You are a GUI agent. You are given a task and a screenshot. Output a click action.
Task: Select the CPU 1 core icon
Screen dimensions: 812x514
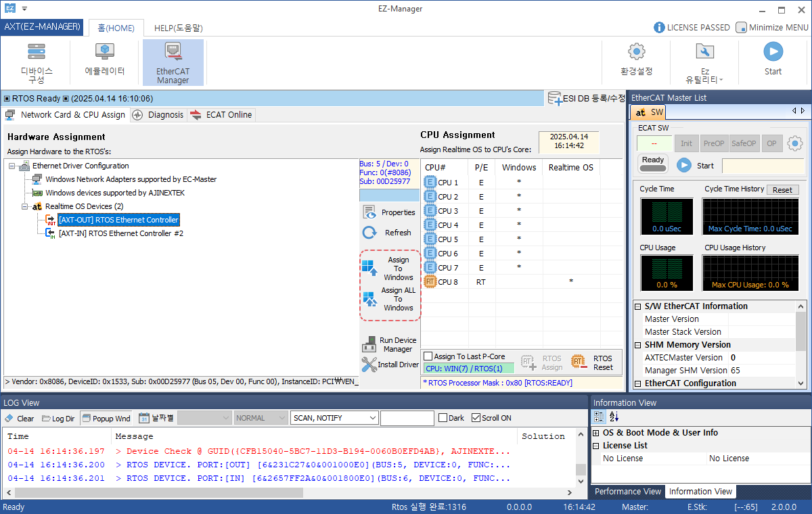(x=430, y=182)
